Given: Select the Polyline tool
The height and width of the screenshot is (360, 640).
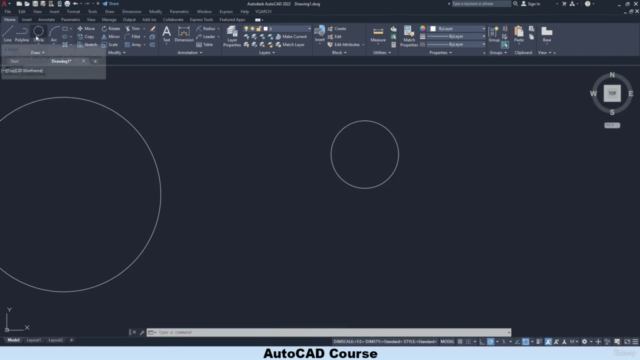Looking at the screenshot, I should (22, 33).
